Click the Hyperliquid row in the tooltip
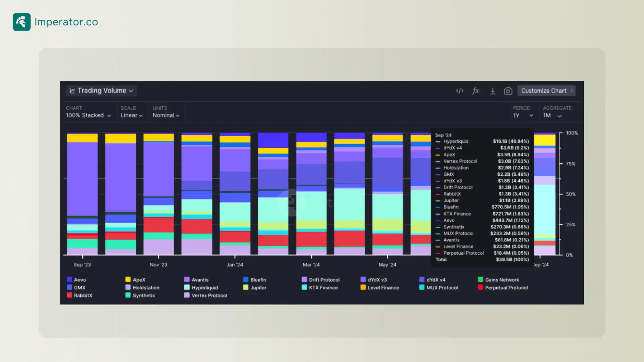Screen dimensions: 644x362 (482, 141)
